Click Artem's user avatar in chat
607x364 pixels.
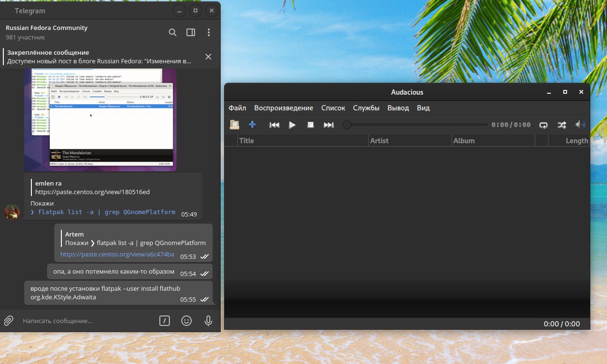(x=12, y=212)
